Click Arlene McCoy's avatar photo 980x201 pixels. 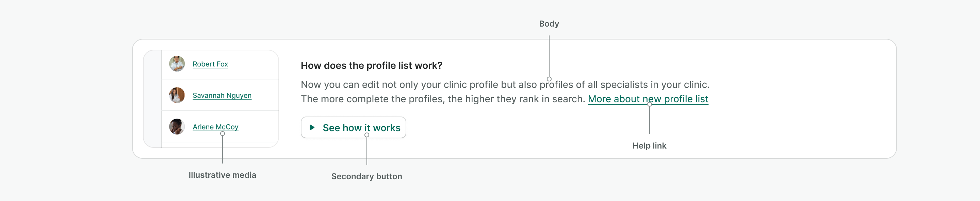tap(177, 127)
